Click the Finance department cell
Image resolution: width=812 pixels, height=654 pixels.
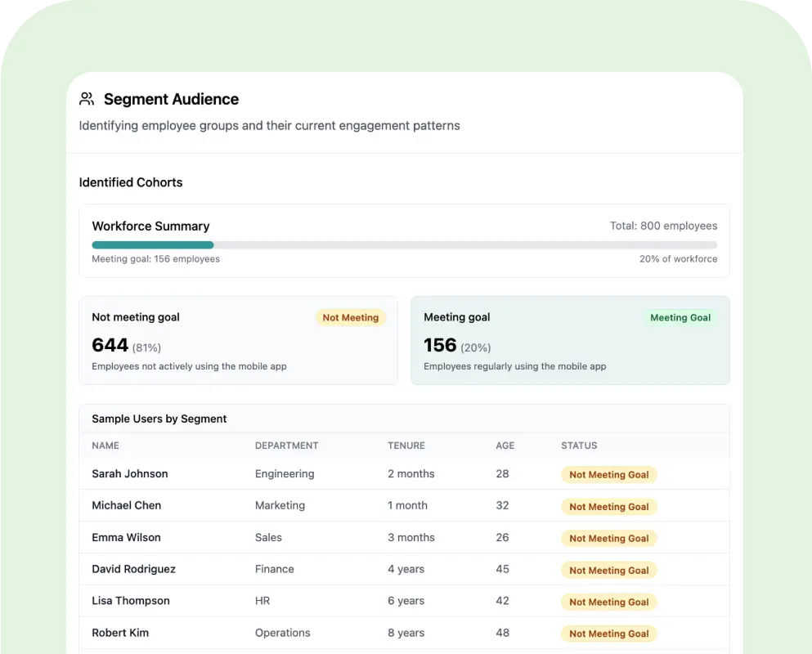(x=275, y=569)
